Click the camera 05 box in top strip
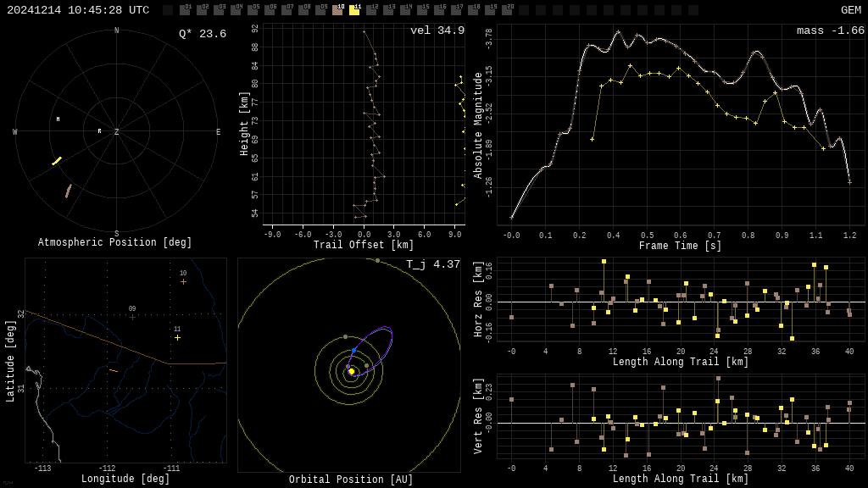The image size is (868, 488). coord(253,10)
